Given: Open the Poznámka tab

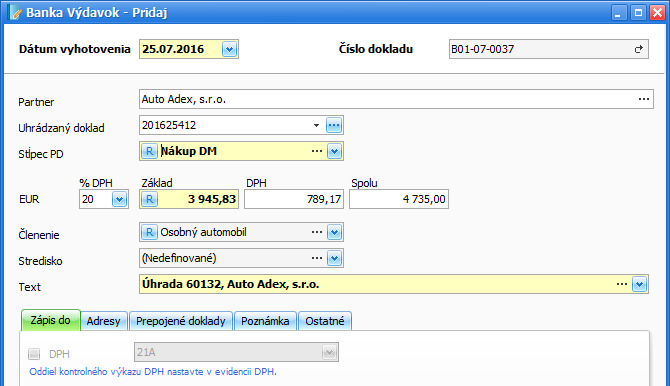Looking at the screenshot, I should coord(265,321).
